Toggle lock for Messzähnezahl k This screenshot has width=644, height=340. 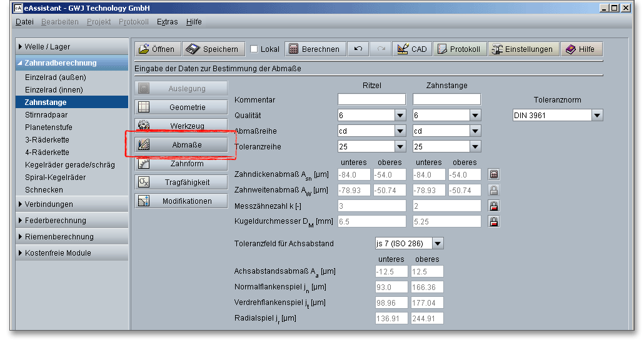click(x=494, y=206)
